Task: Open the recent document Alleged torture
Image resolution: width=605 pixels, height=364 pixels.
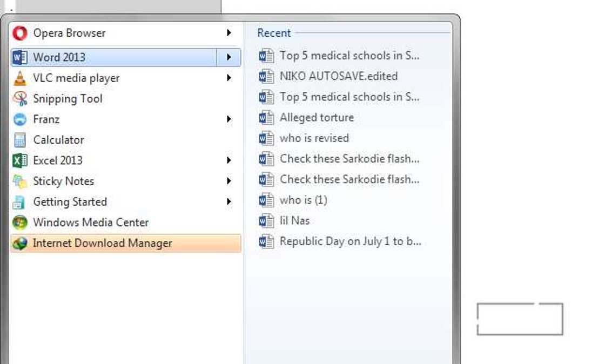Action: pyautogui.click(x=317, y=117)
